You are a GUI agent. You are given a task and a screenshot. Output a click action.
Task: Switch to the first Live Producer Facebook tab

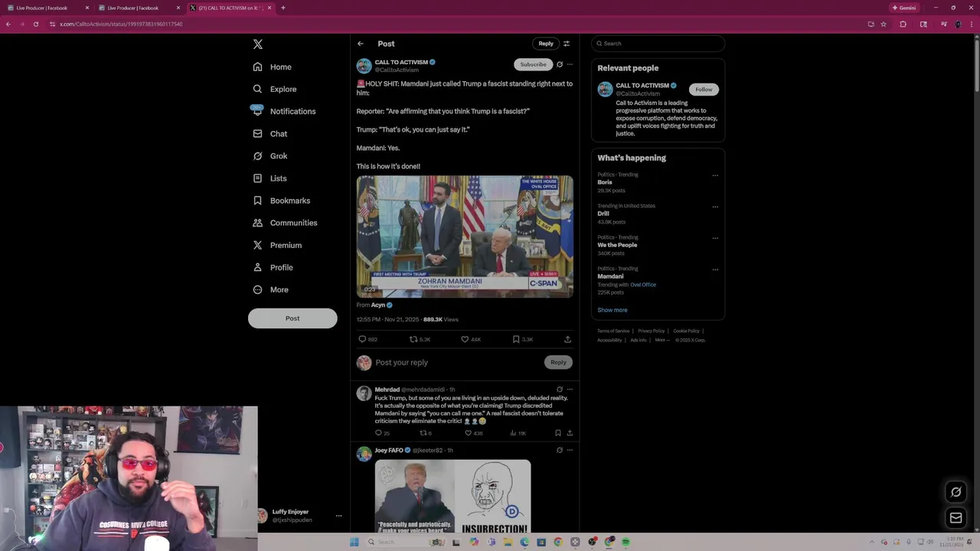(x=46, y=8)
